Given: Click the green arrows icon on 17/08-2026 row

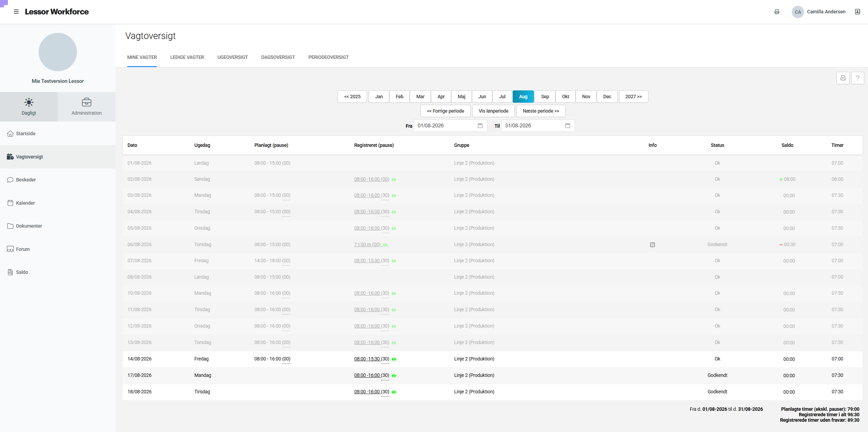Looking at the screenshot, I should 394,376.
